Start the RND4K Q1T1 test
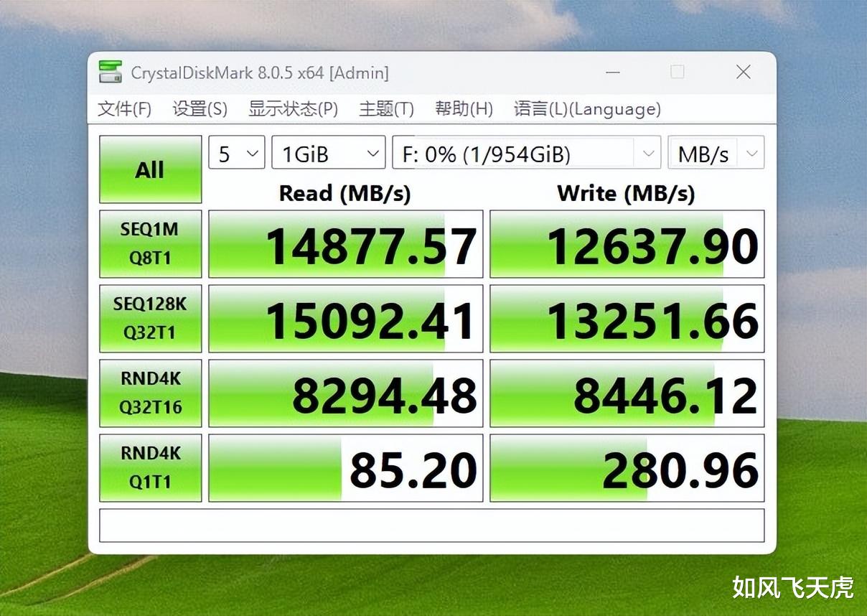This screenshot has height=616, width=867. point(150,468)
